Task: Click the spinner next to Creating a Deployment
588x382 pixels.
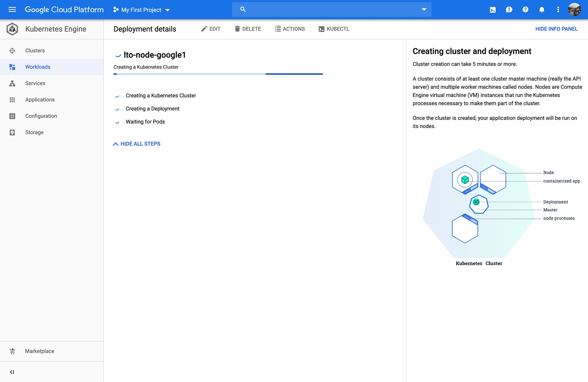Action: (x=117, y=109)
